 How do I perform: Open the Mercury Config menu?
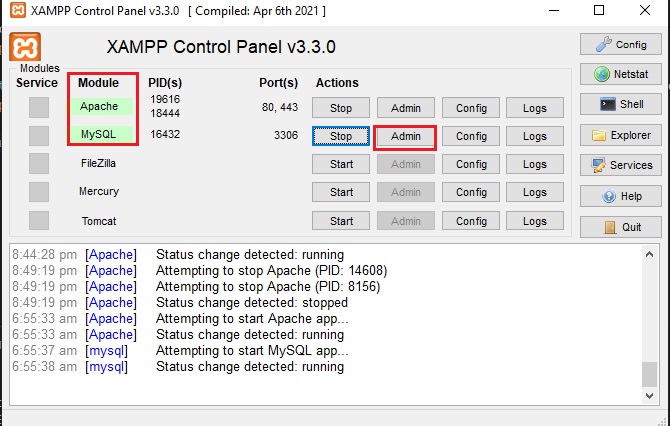tap(471, 192)
